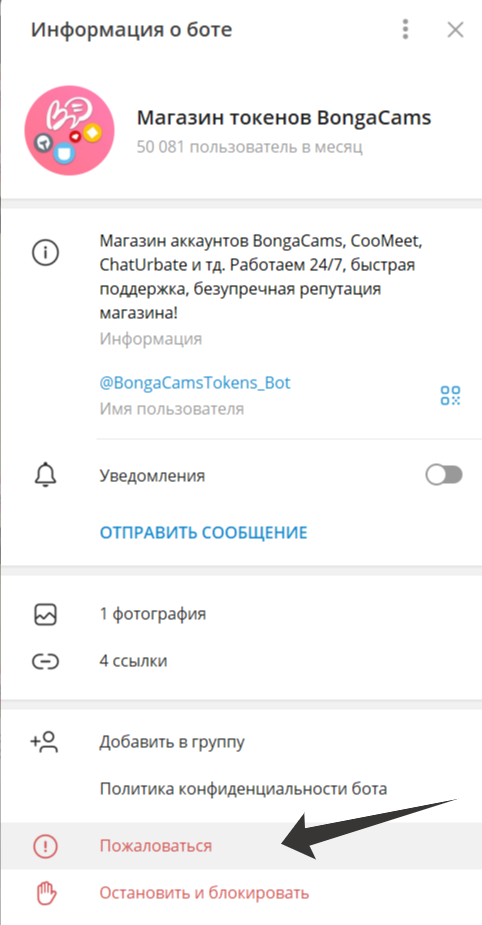Toggle the Уведомления switch
This screenshot has width=482, height=925.
tap(444, 475)
